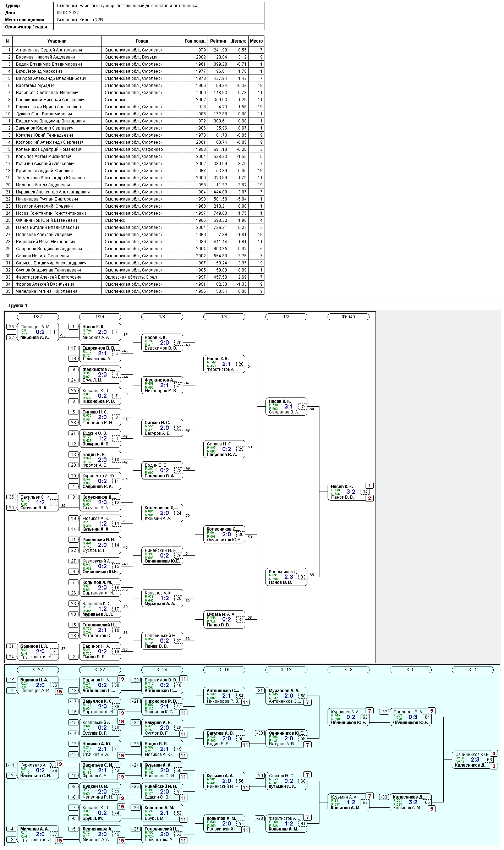Select the 1/16 round header

[x=100, y=317]
